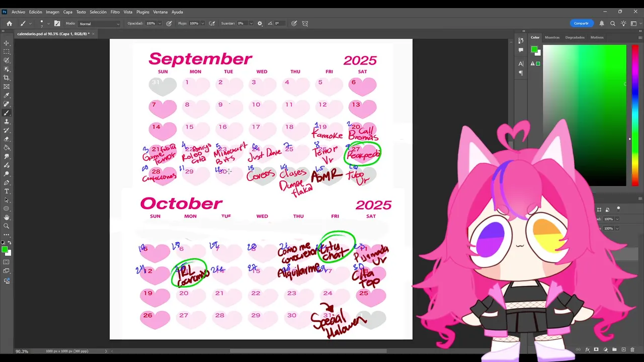Pick a color in the green color field

pos(584,116)
